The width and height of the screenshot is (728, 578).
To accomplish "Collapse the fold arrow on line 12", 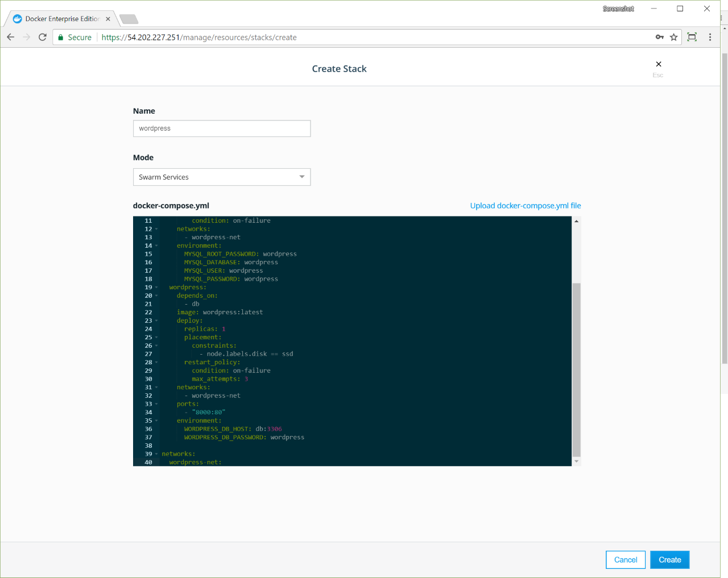I will [x=156, y=229].
